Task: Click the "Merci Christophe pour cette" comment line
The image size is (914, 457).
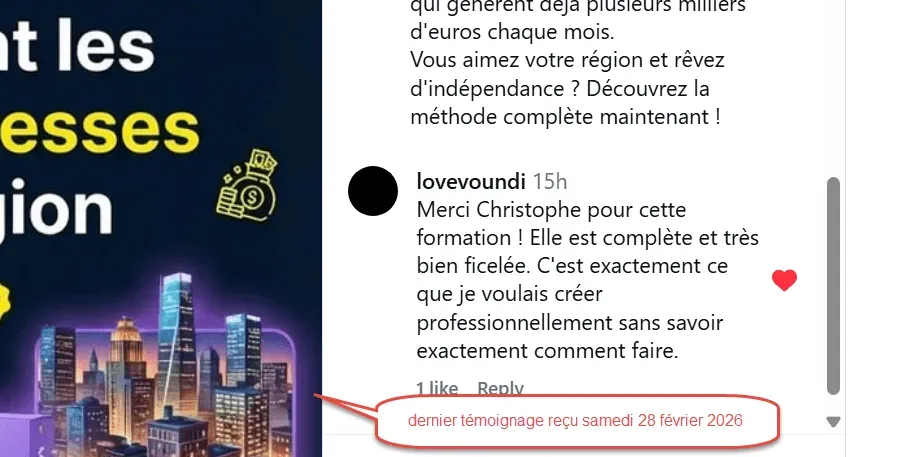Action: [x=551, y=210]
